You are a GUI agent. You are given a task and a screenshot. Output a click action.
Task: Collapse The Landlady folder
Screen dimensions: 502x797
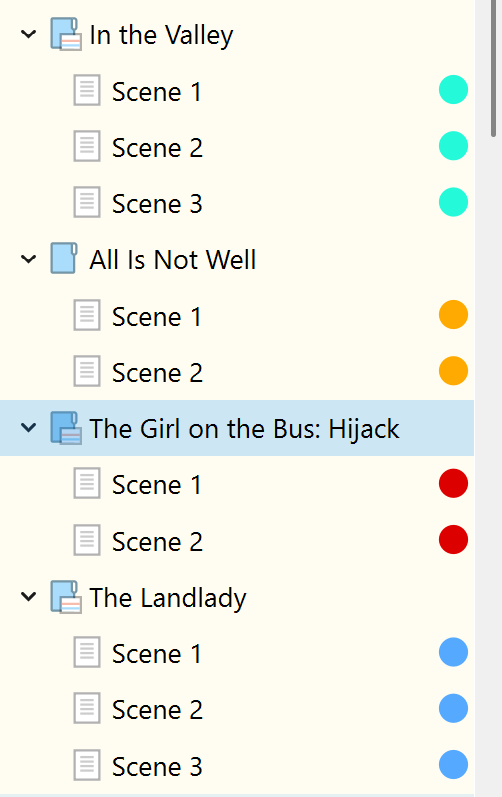[28, 596]
